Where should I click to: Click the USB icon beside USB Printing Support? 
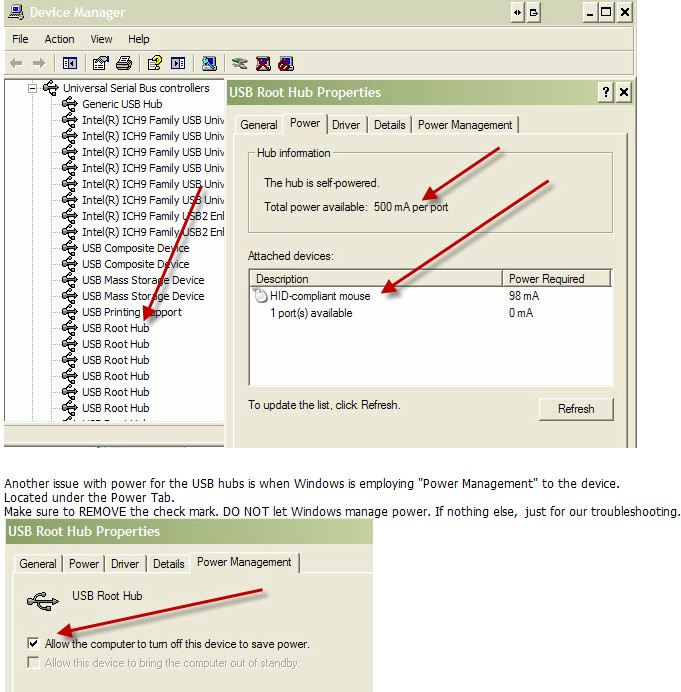pos(70,312)
